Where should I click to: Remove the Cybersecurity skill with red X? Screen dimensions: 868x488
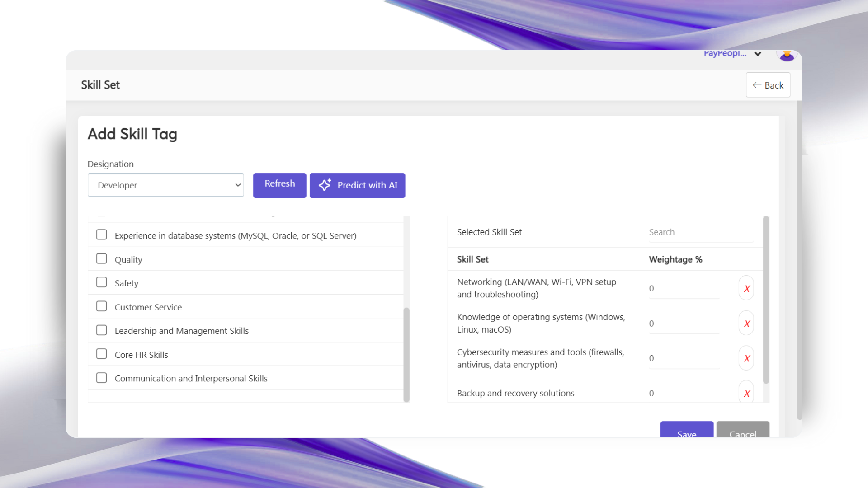pos(746,358)
